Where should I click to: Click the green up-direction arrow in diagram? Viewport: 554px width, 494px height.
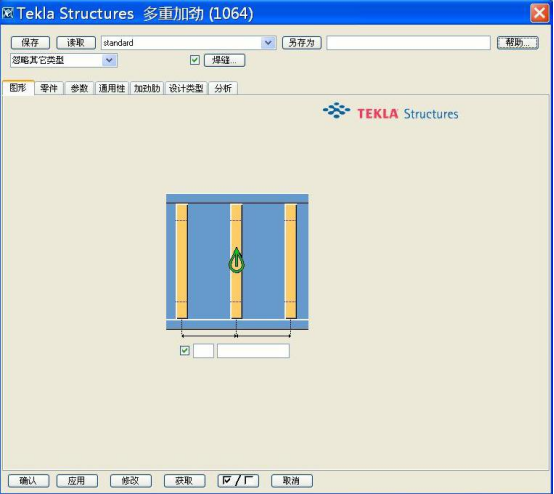[236, 260]
